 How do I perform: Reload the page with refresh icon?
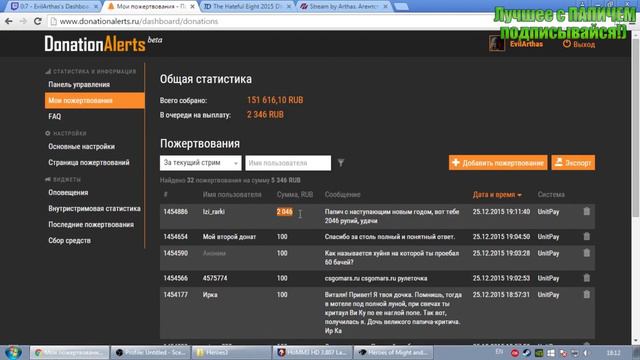click(x=38, y=21)
